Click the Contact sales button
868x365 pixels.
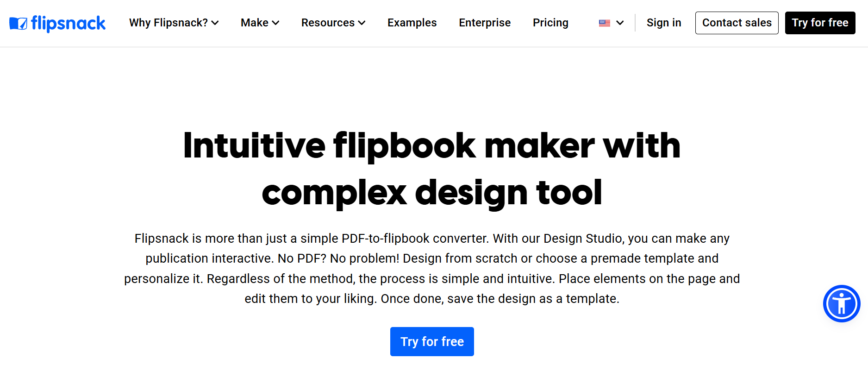click(737, 23)
